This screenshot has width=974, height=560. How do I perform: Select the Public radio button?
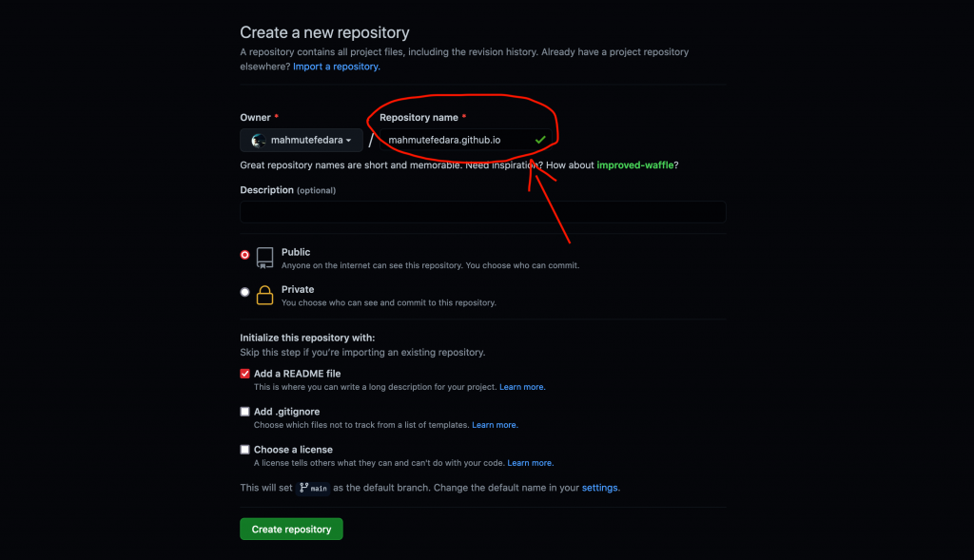(244, 255)
